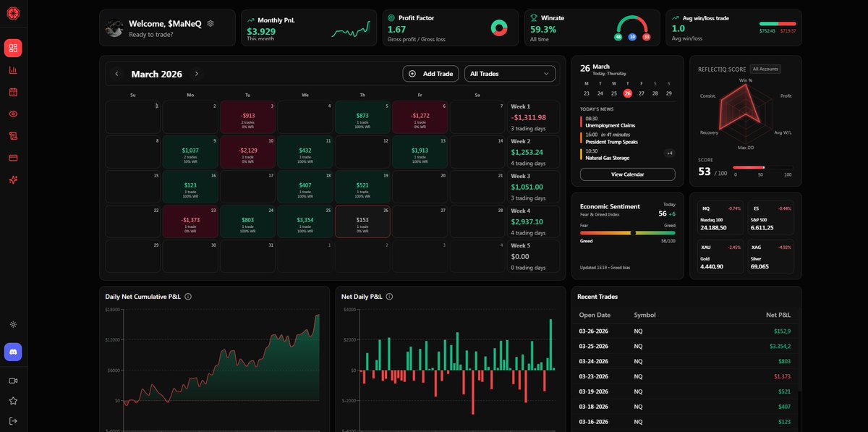The image size is (868, 432).
Task: Select date 23 in mini week calendar
Action: [587, 93]
